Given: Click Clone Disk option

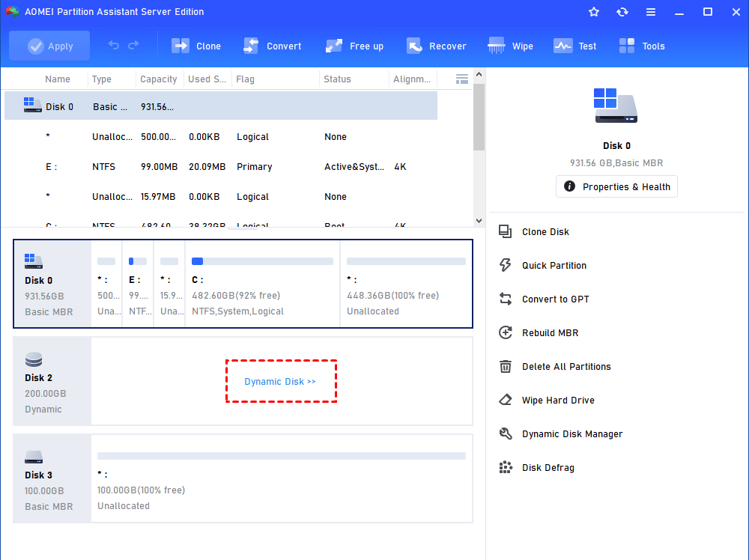Looking at the screenshot, I should pos(545,231).
